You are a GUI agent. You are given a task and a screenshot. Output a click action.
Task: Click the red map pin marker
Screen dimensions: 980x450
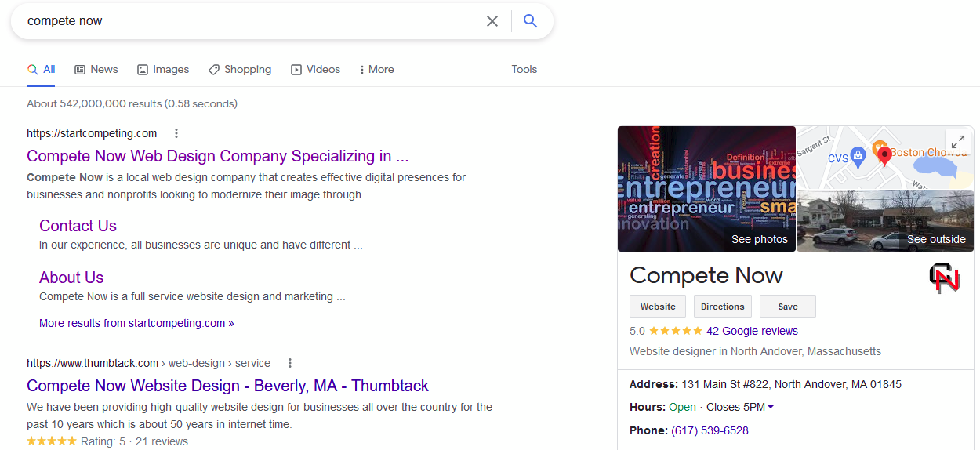[884, 155]
